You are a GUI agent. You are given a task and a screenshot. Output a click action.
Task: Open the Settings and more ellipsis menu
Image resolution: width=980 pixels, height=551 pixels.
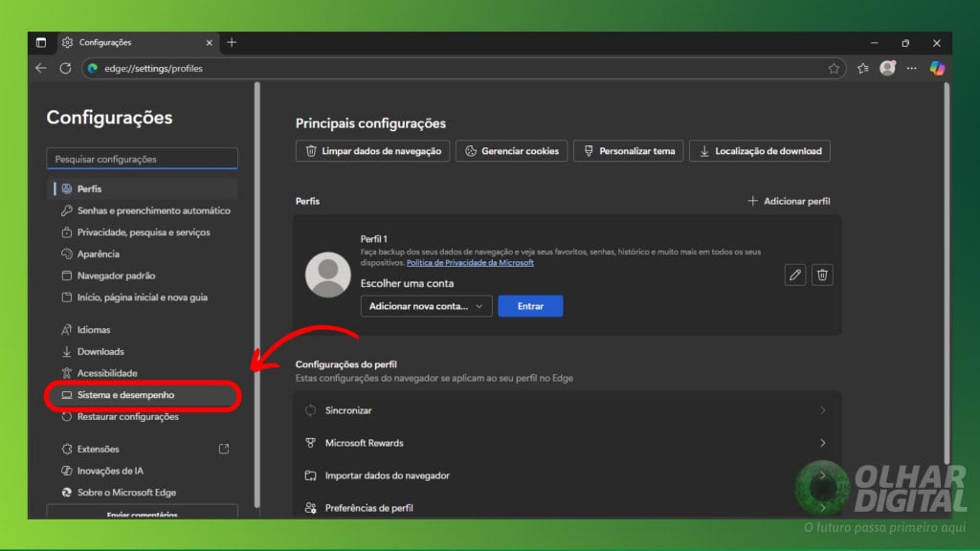tap(912, 68)
